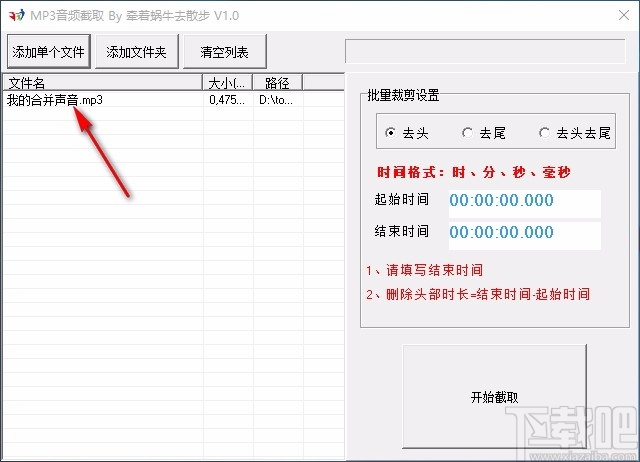
Task: Click the 0,475... size cell
Action: (x=227, y=100)
